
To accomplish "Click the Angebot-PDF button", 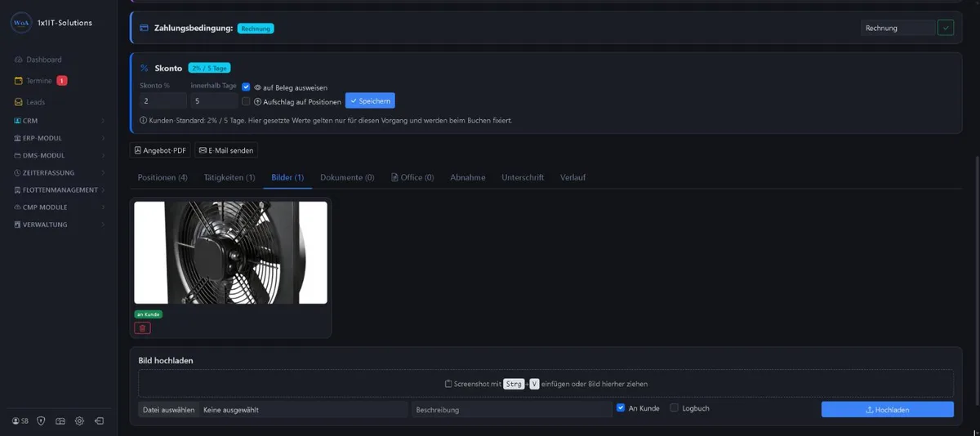I will pyautogui.click(x=160, y=150).
